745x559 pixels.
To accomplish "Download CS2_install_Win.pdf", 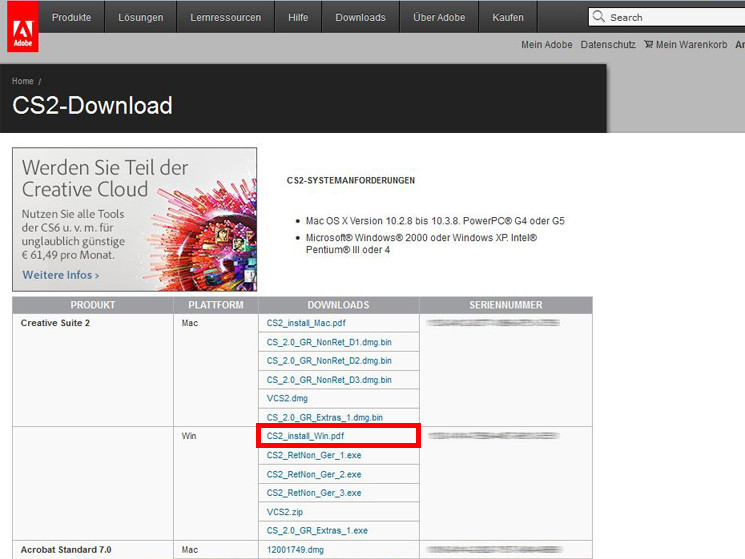I will tap(305, 436).
